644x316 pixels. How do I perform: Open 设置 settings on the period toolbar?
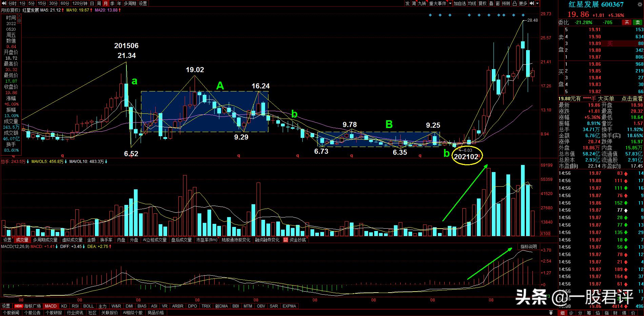(x=143, y=3)
